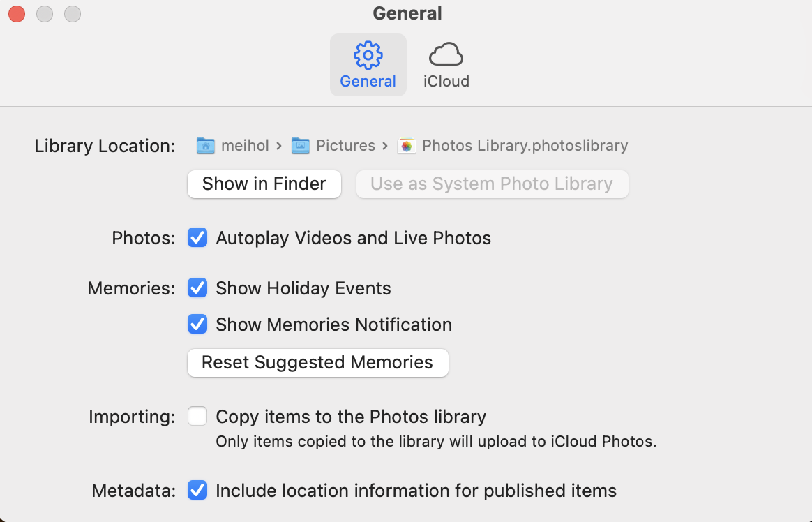This screenshot has height=522, width=812.
Task: Click the Pictures folder icon in path
Action: tap(300, 145)
